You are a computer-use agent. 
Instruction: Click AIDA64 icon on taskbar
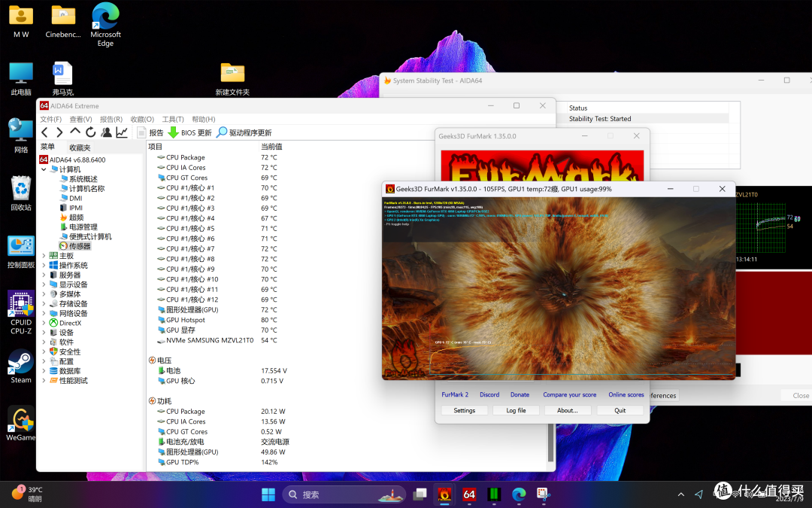coord(469,494)
